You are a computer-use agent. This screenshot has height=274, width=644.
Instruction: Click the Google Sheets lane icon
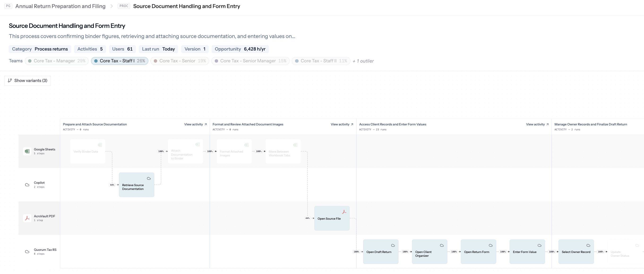(x=27, y=151)
